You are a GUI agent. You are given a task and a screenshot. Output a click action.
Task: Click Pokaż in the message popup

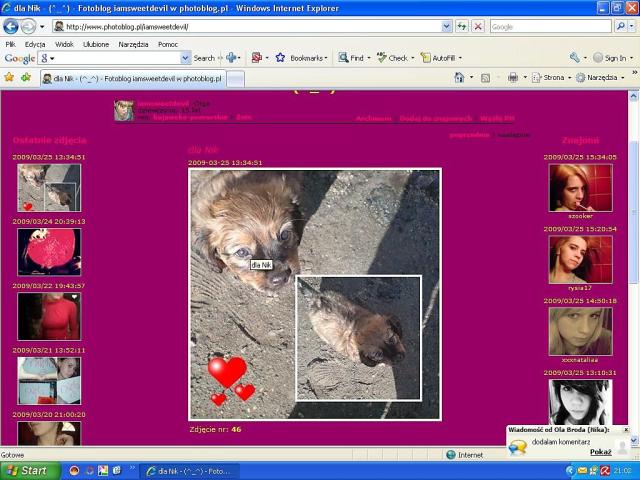(x=600, y=452)
